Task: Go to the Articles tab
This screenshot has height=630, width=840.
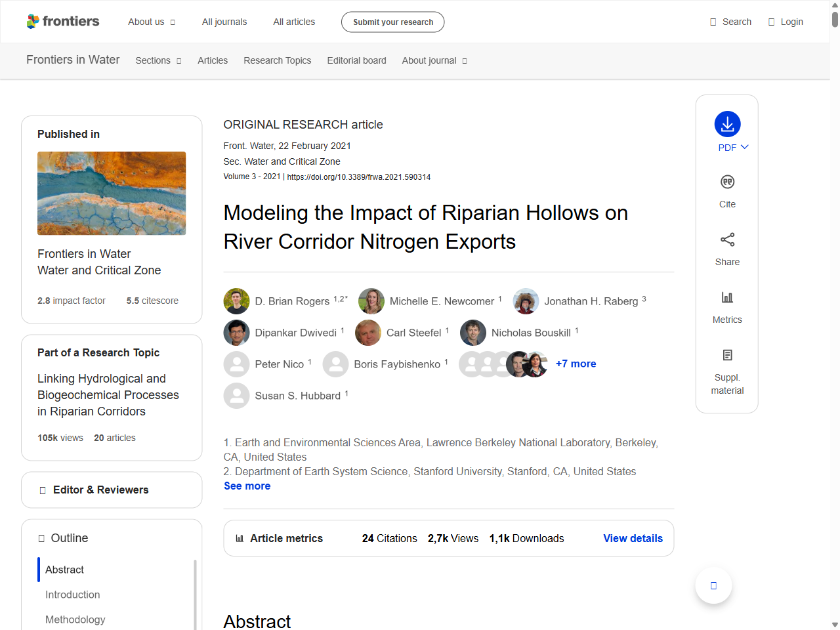Action: [213, 60]
